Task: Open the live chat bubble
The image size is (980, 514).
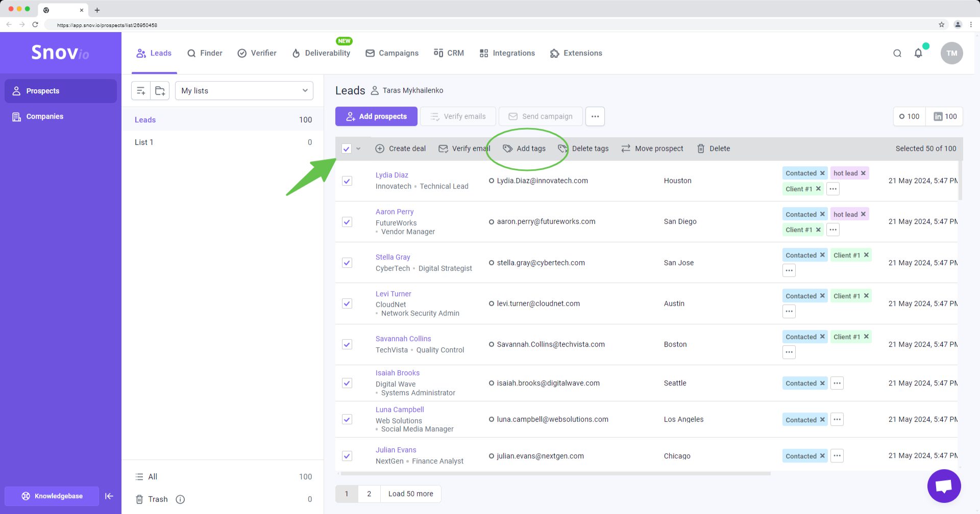Action: click(x=944, y=486)
